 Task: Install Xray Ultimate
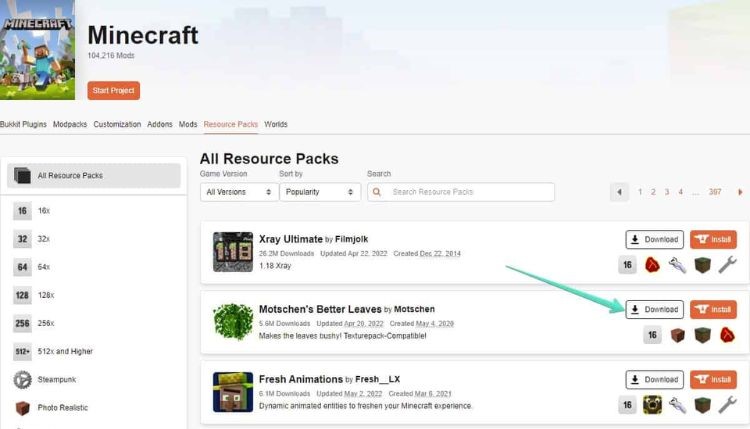pos(713,240)
